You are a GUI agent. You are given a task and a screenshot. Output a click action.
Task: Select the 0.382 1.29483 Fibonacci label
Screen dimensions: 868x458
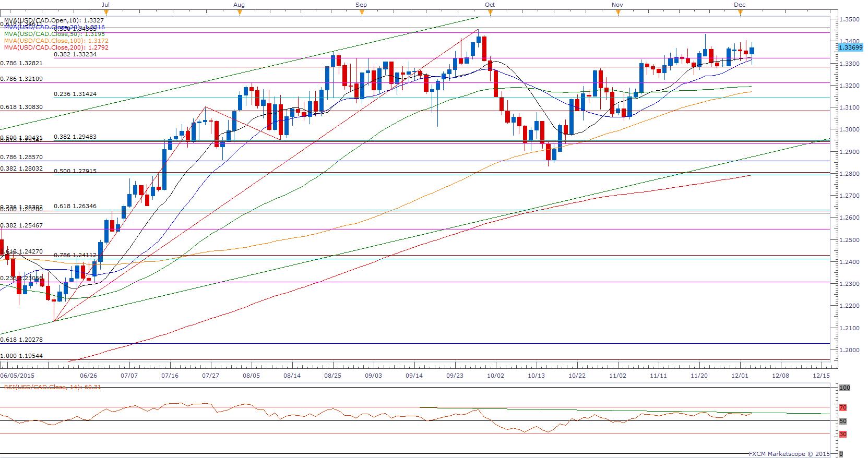pos(75,137)
